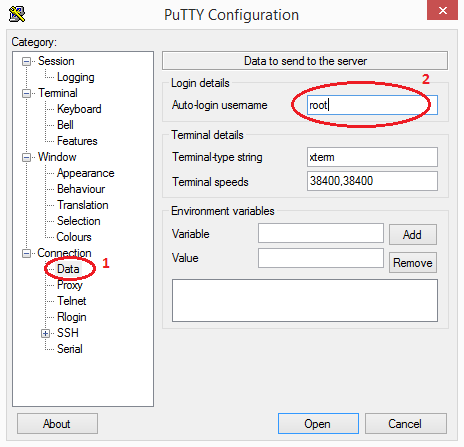The width and height of the screenshot is (464, 447).
Task: Close the PuTTY Configuration window
Action: click(443, 10)
